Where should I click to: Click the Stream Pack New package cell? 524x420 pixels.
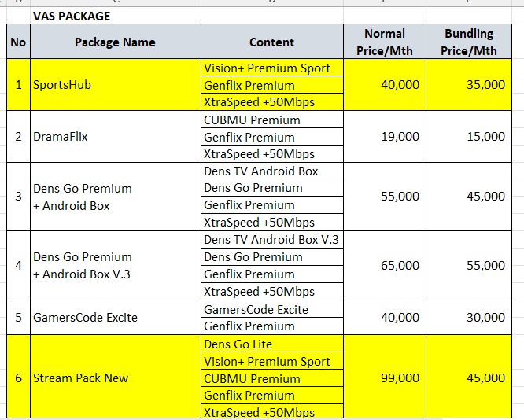click(x=115, y=378)
